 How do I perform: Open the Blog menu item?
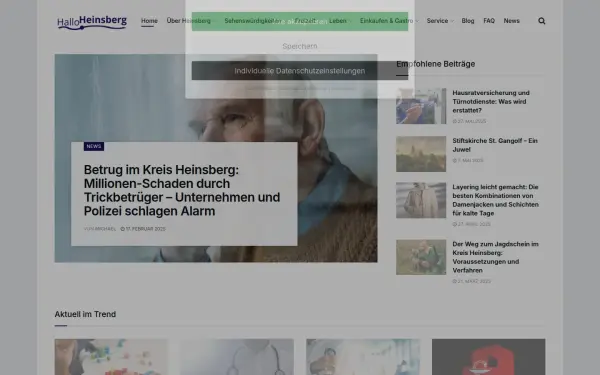[x=468, y=21]
